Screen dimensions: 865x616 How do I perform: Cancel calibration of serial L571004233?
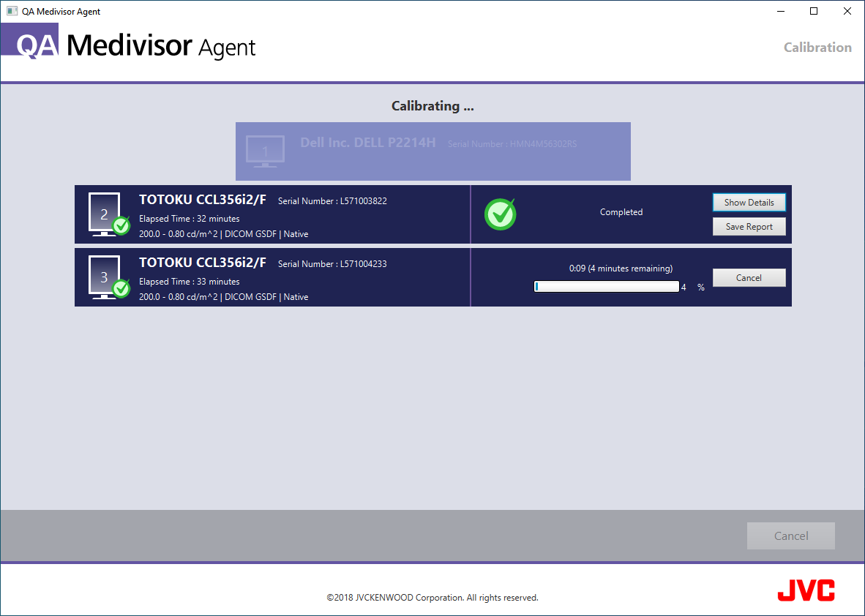click(749, 277)
